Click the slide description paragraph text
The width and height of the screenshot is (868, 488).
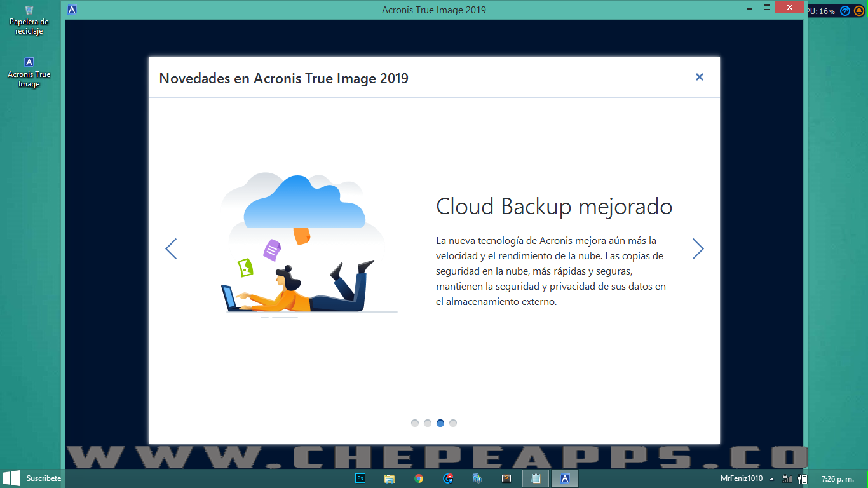(551, 271)
